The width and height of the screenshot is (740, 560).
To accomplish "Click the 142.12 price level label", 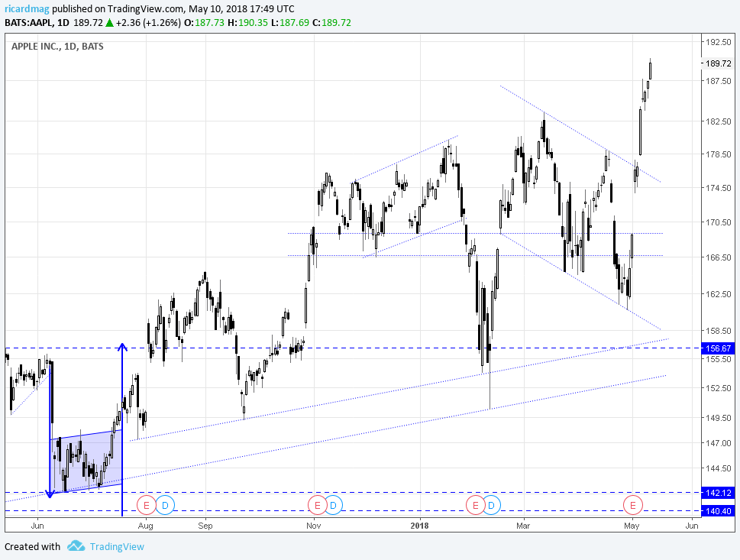I will 719,493.
